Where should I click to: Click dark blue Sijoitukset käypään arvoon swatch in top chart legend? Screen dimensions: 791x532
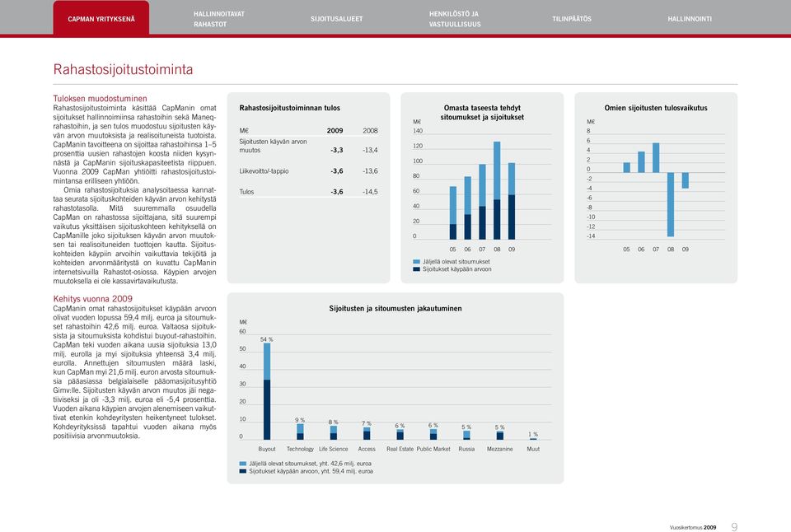point(416,269)
